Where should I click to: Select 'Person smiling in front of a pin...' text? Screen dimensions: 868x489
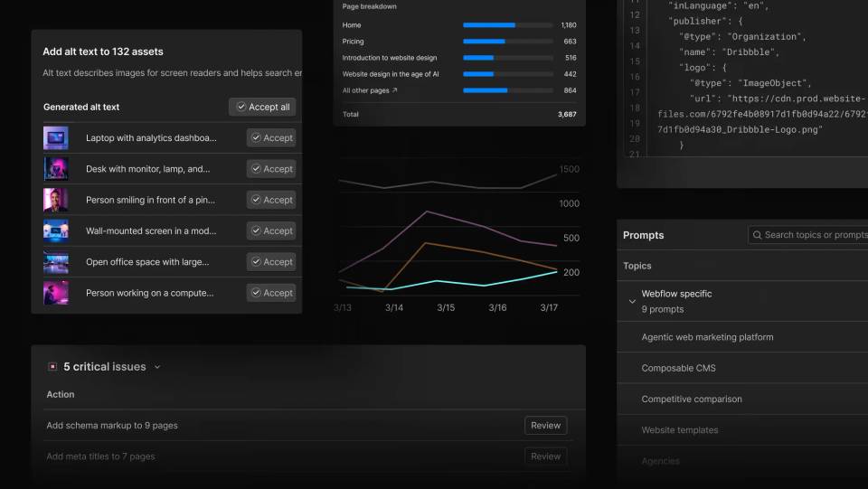point(151,200)
